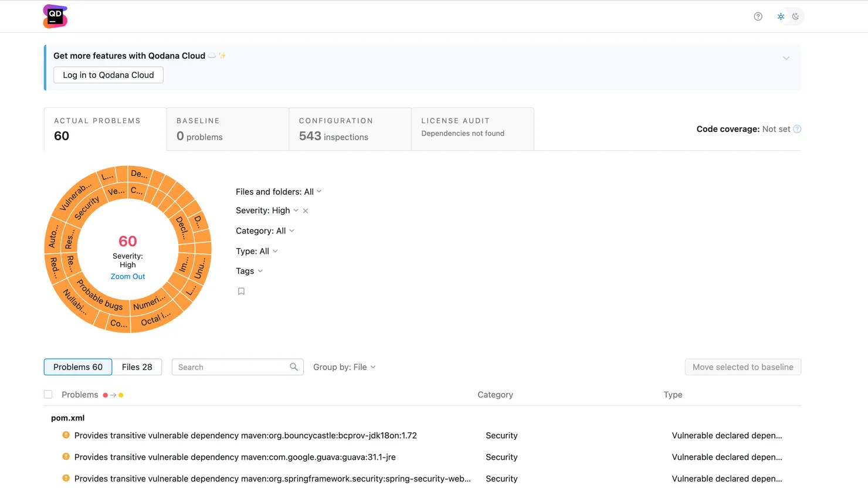Click warning icon on bouncycastle problem row
Image resolution: width=868 pixels, height=495 pixels.
coord(66,435)
